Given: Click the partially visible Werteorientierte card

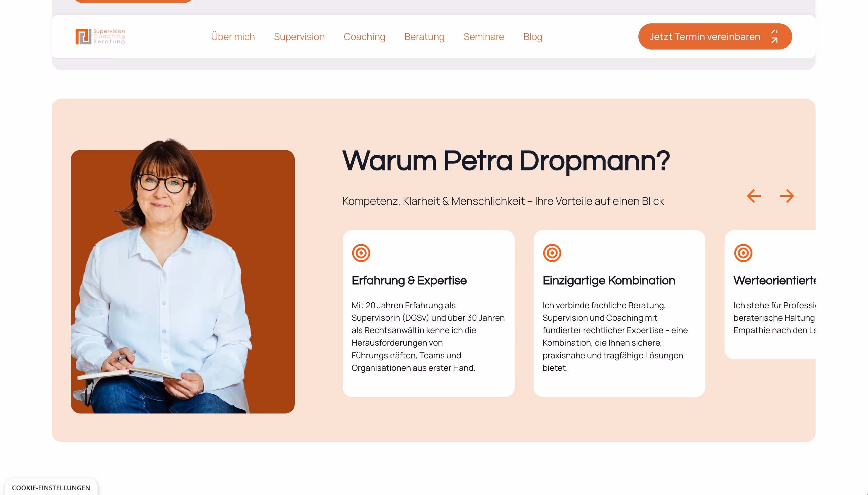Looking at the screenshot, I should (x=769, y=294).
